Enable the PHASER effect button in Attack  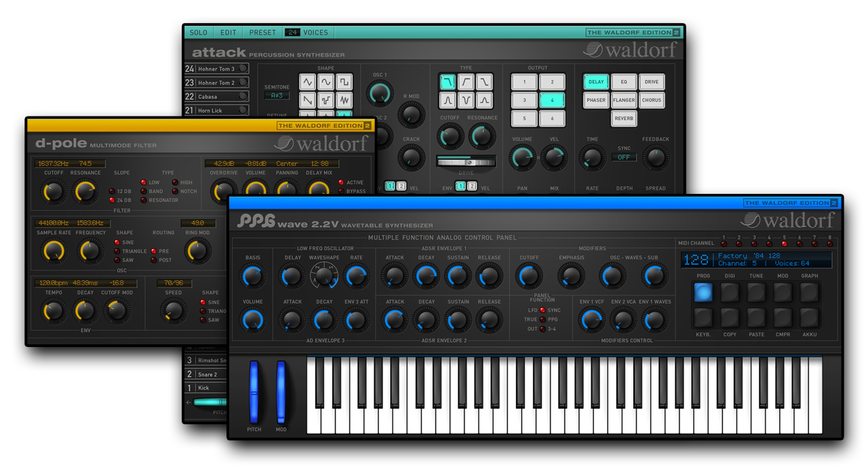pyautogui.click(x=596, y=100)
